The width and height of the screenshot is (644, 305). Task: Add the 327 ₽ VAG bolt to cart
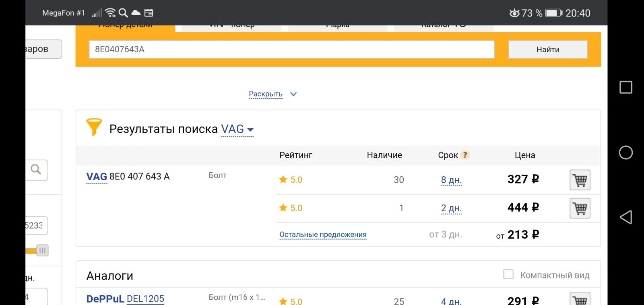[x=580, y=180]
